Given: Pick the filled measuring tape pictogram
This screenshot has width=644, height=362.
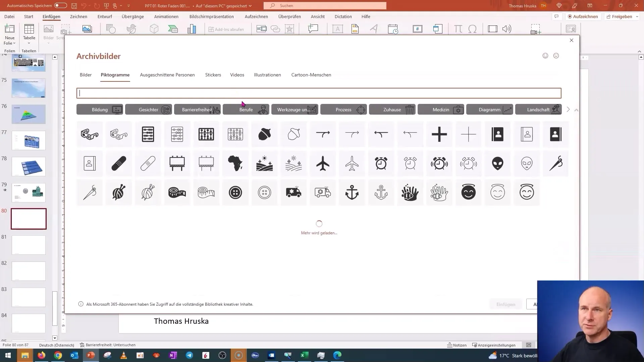Looking at the screenshot, I should 177,192.
